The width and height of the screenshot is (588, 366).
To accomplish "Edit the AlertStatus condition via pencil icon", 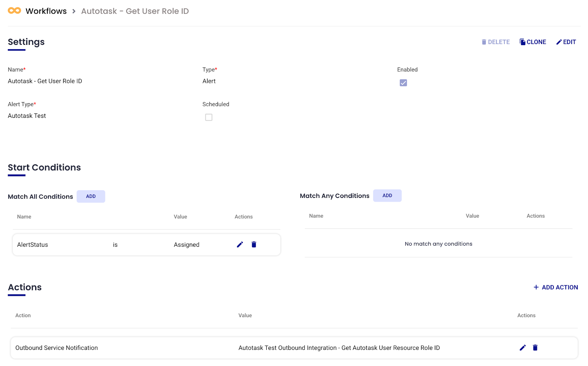I will click(x=240, y=244).
